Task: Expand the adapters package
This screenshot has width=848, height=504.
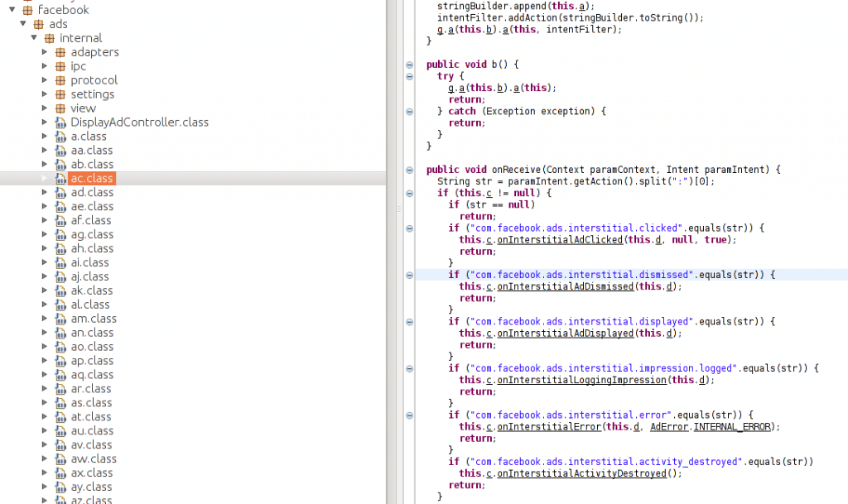Action: [45, 52]
